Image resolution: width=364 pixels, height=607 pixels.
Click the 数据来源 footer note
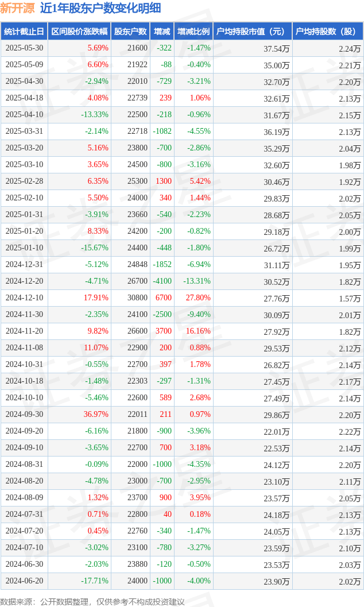pyautogui.click(x=92, y=601)
